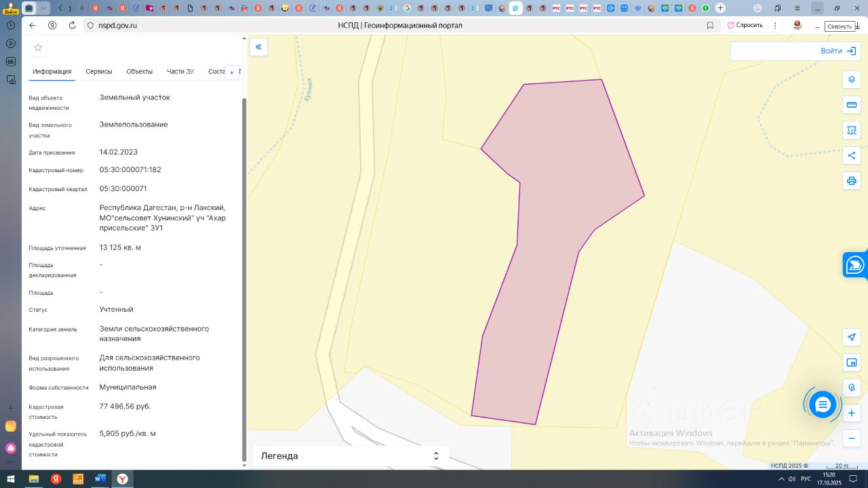This screenshot has width=868, height=488.
Task: Click the locate-object search tool on map
Action: tap(852, 388)
